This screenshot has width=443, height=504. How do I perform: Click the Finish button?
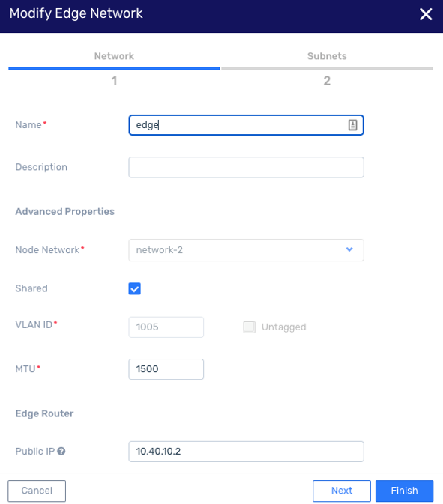[x=404, y=491]
